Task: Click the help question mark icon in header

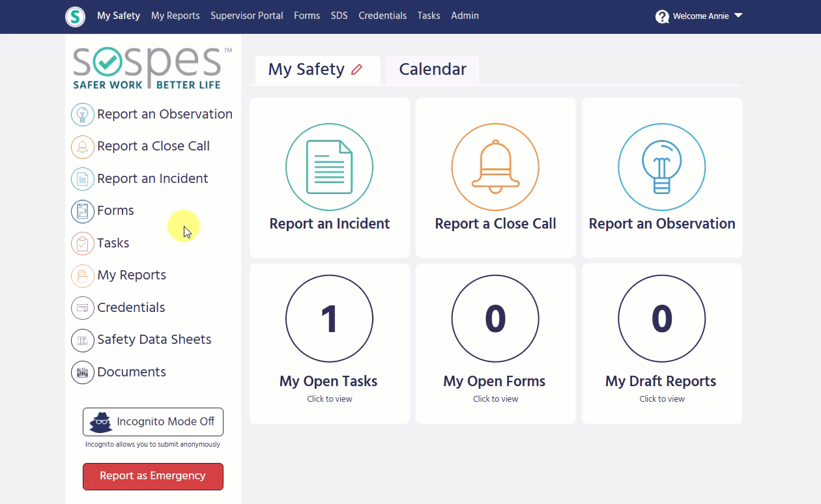Action: click(662, 16)
